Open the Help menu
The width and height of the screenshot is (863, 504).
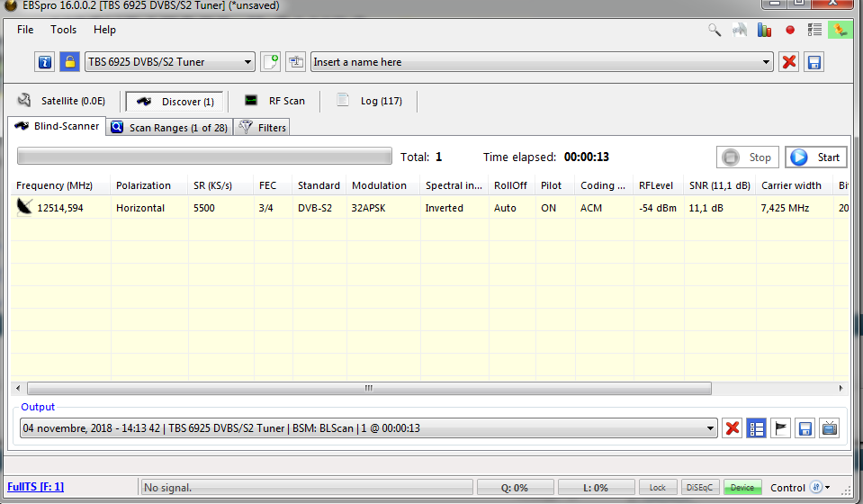click(x=104, y=30)
